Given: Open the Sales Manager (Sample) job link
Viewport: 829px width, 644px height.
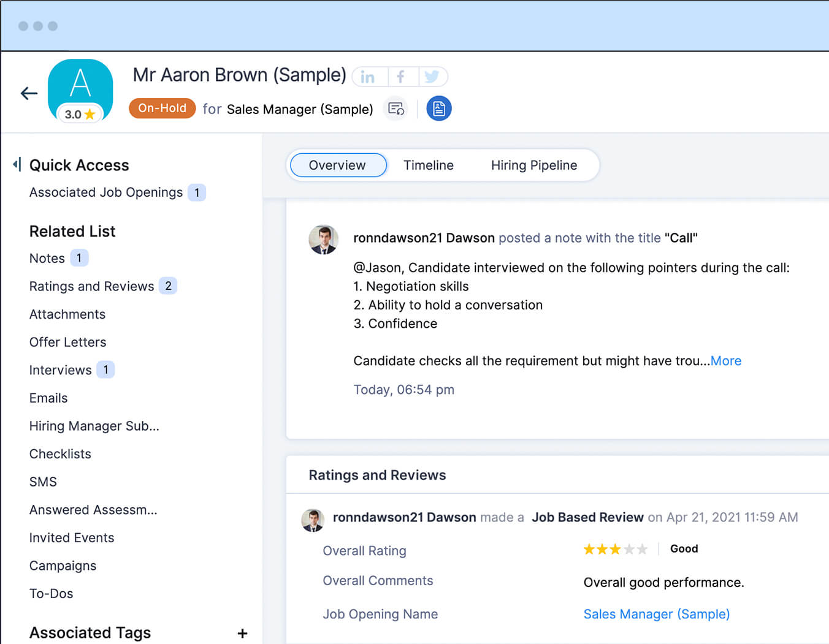Looking at the screenshot, I should [x=656, y=614].
